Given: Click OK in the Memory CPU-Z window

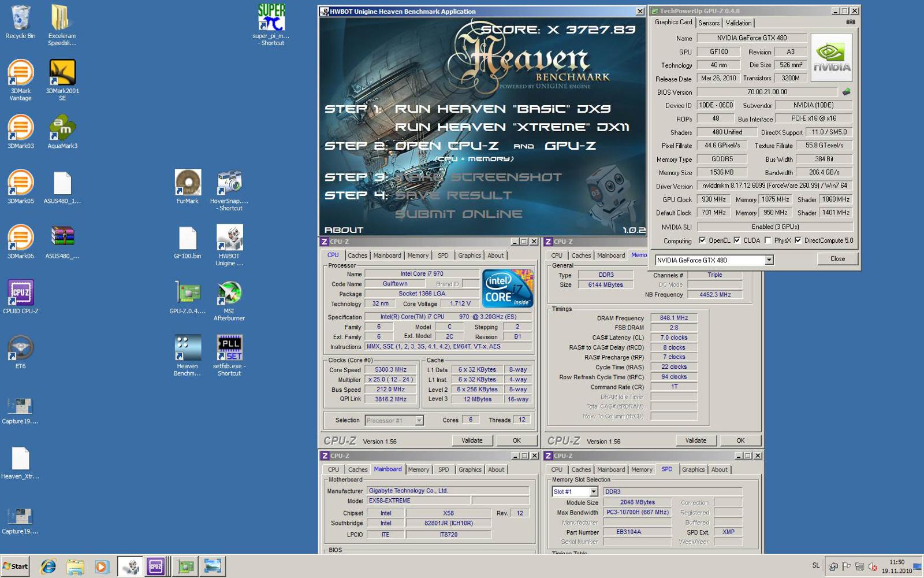Looking at the screenshot, I should (740, 440).
